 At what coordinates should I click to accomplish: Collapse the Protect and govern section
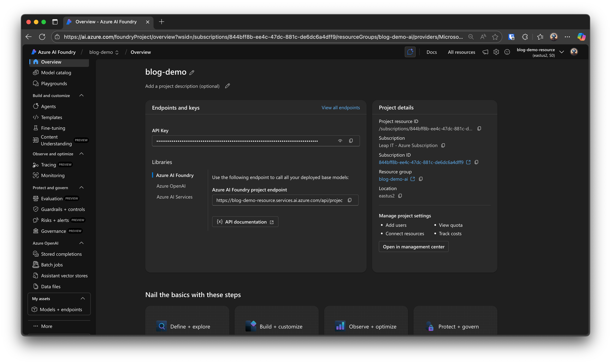tap(82, 188)
